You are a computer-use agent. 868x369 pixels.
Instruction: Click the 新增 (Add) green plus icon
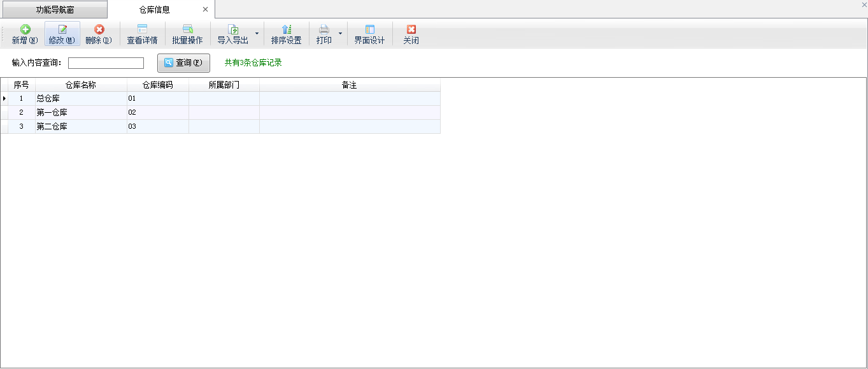[x=25, y=29]
